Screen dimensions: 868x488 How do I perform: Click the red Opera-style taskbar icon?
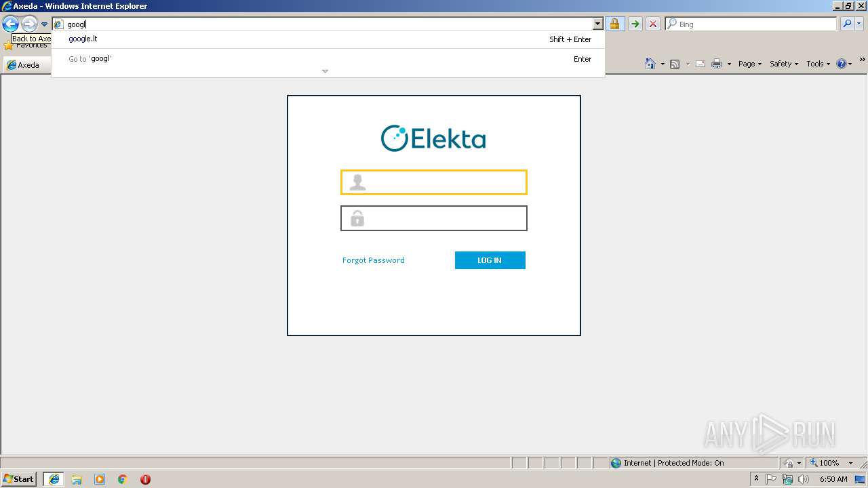(145, 479)
